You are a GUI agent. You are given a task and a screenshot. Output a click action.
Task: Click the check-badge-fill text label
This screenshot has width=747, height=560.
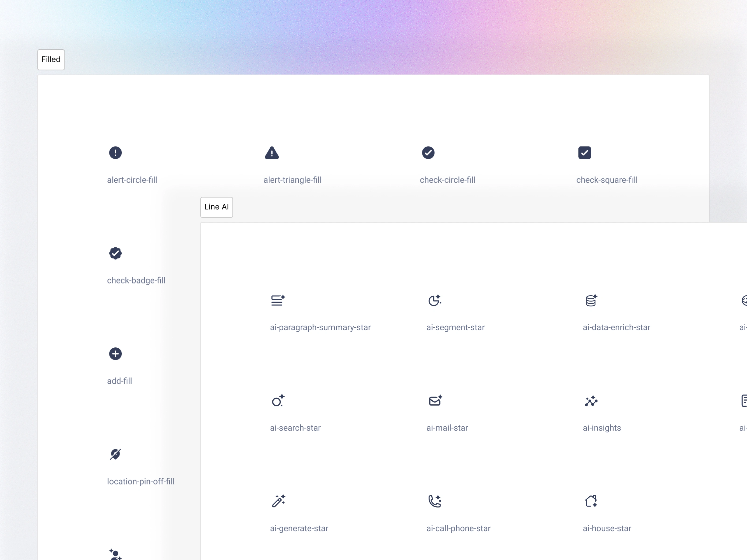[136, 280]
